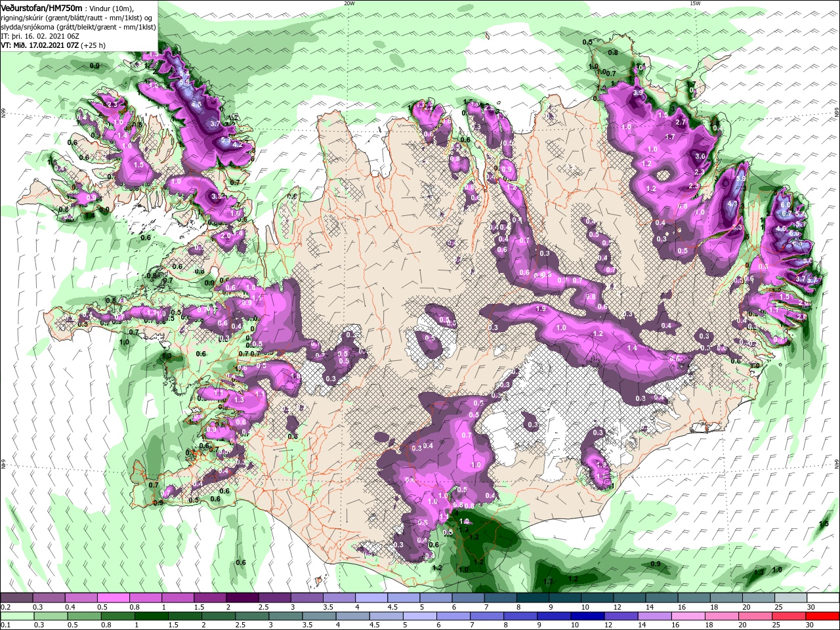The width and height of the screenshot is (840, 630).
Task: Pick the top legend swatch starting at 6
Action: (467, 598)
